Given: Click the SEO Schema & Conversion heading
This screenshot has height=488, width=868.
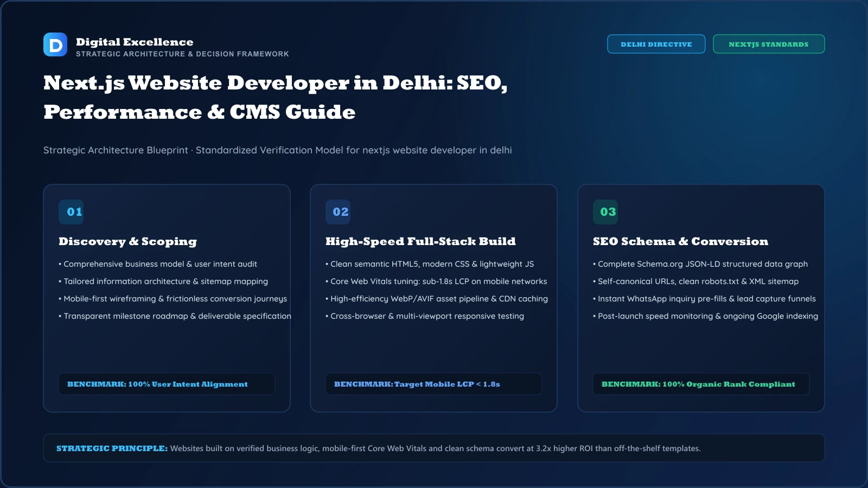Looking at the screenshot, I should point(680,242).
